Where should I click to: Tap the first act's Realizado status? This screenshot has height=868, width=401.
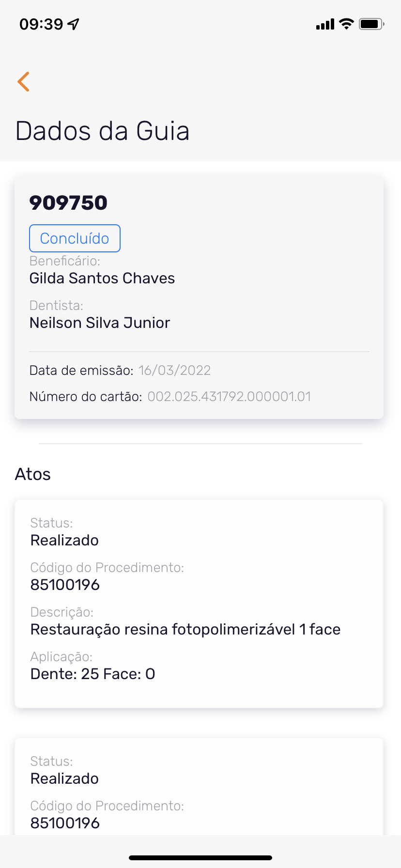(64, 541)
